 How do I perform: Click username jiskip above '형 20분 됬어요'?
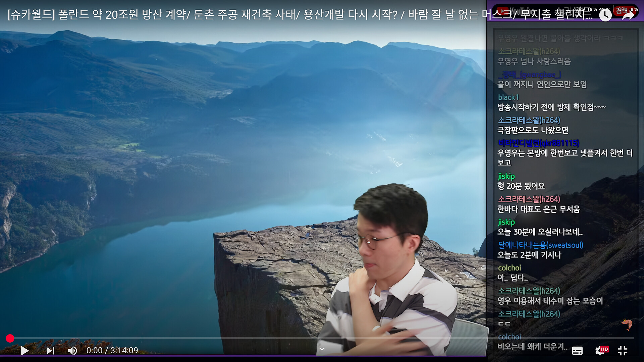(x=506, y=176)
